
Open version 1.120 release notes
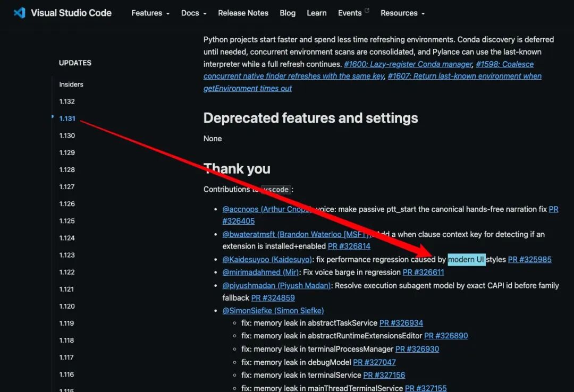click(67, 306)
